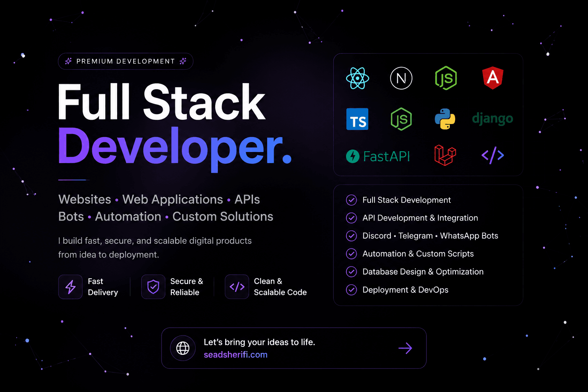Click the "Secure & Reliable" label
The width and height of the screenshot is (588, 392).
[x=187, y=287]
